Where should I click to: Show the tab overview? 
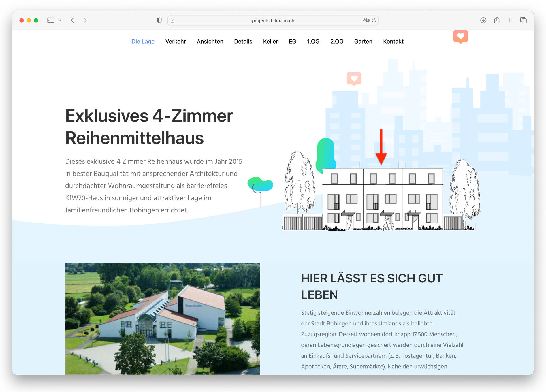523,20
